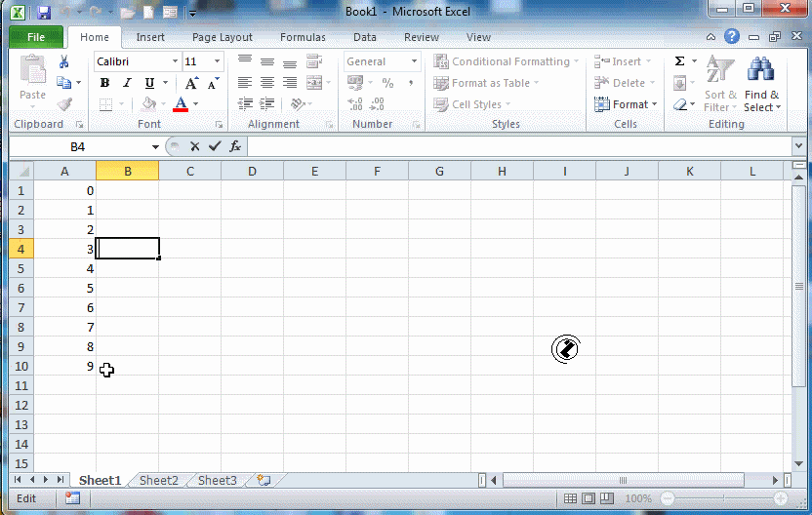This screenshot has height=515, width=812.
Task: Click the AutoSum sigma icon
Action: [679, 61]
